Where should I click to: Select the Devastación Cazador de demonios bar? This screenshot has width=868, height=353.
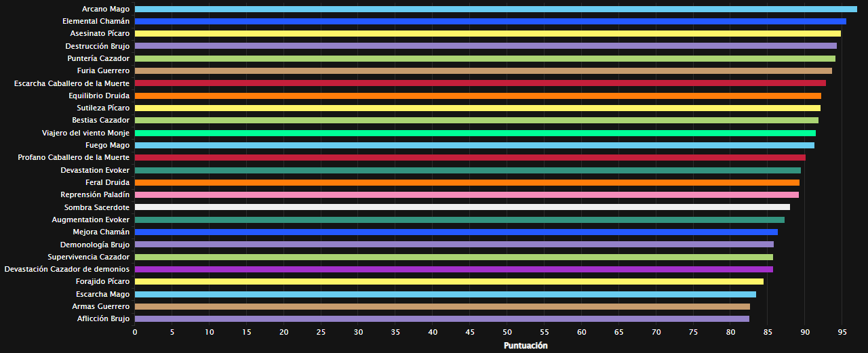[454, 270]
